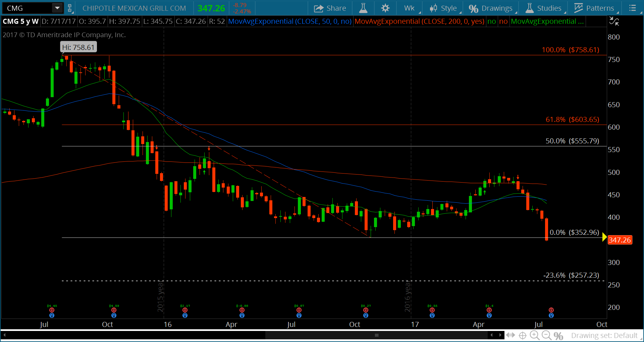Open the Studies dropdown menu
The width and height of the screenshot is (644, 342).
tap(544, 8)
